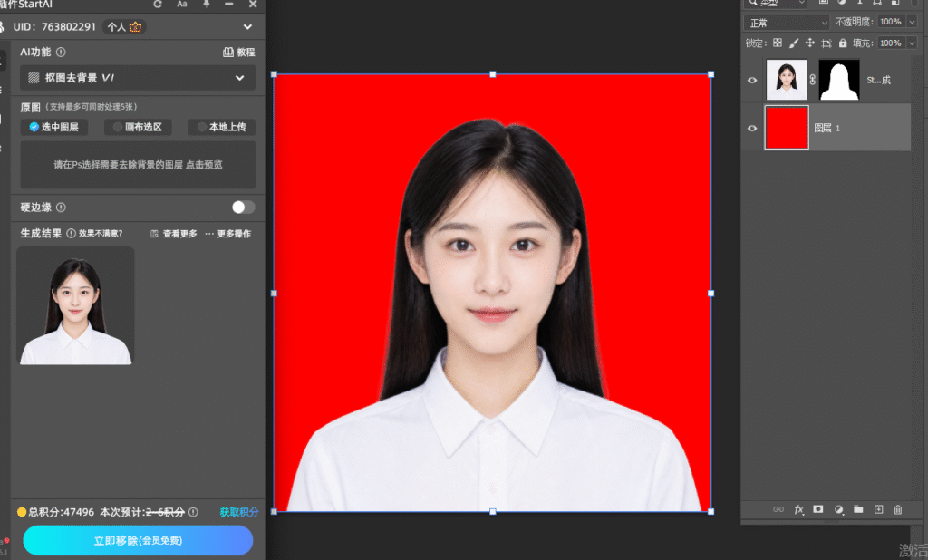Open the 抠图去背景 AI function dropdown
The width and height of the screenshot is (928, 560).
click(x=138, y=78)
